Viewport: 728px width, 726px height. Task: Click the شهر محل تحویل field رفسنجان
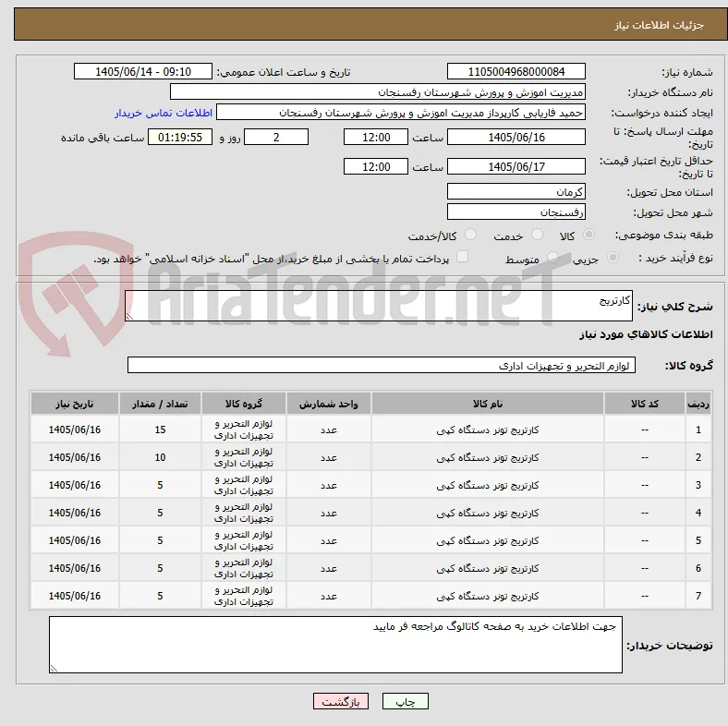point(516,212)
